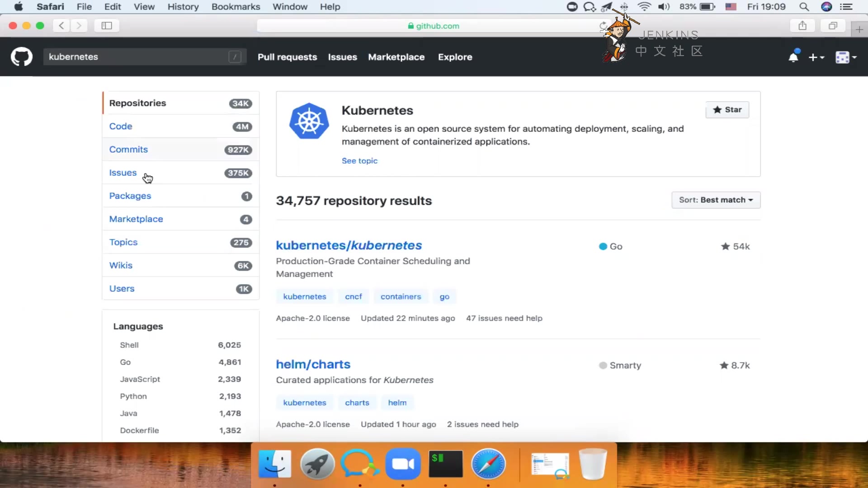Select the Issues search filter
The width and height of the screenshot is (868, 488).
(123, 173)
